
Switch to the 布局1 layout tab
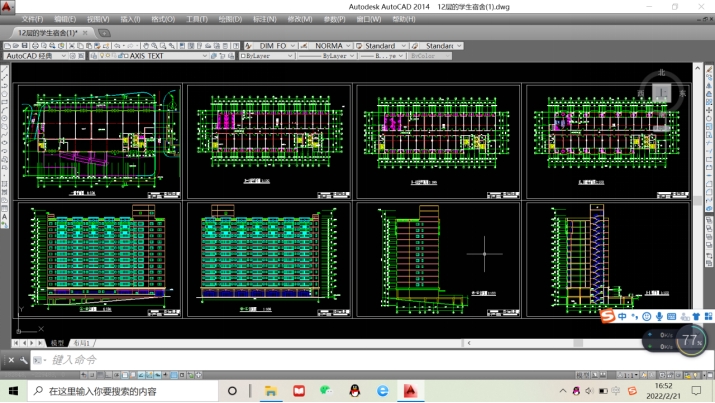[81, 343]
